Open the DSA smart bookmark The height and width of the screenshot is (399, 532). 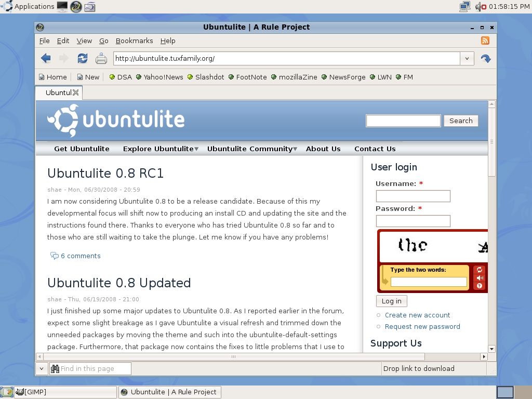coord(121,77)
